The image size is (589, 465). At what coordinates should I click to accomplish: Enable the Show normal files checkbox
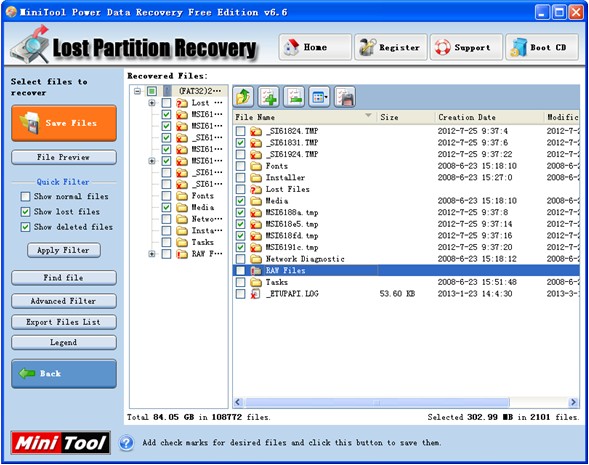(x=25, y=196)
